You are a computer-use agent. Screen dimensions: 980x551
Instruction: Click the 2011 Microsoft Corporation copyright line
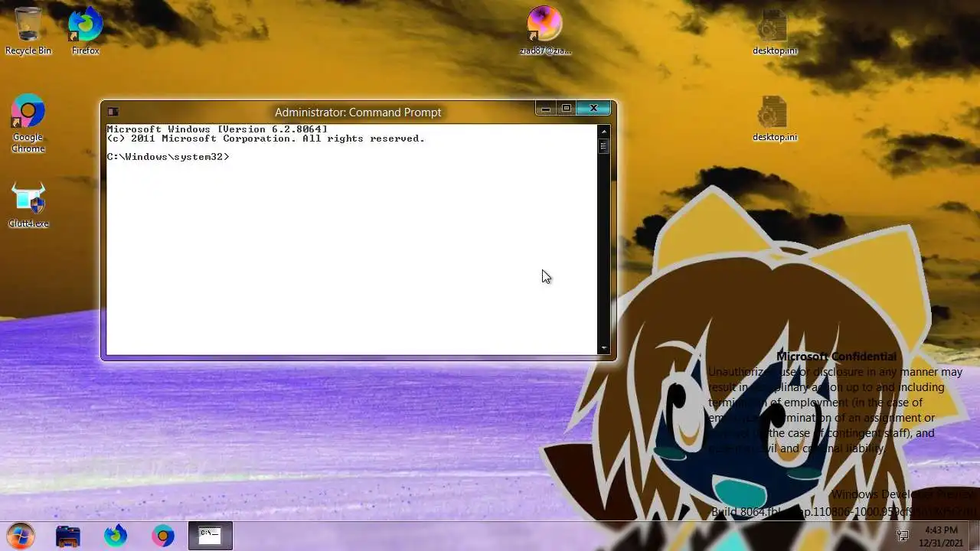point(266,139)
